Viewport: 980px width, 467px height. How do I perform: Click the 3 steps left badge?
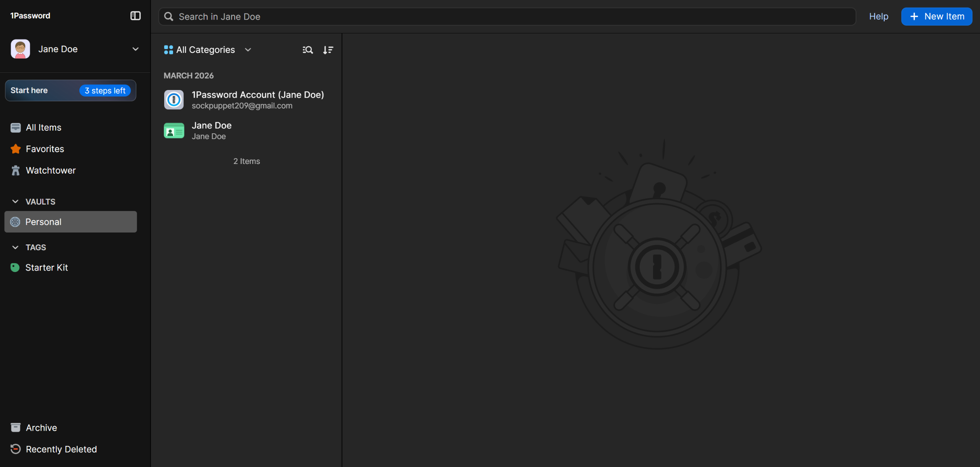coord(105,91)
